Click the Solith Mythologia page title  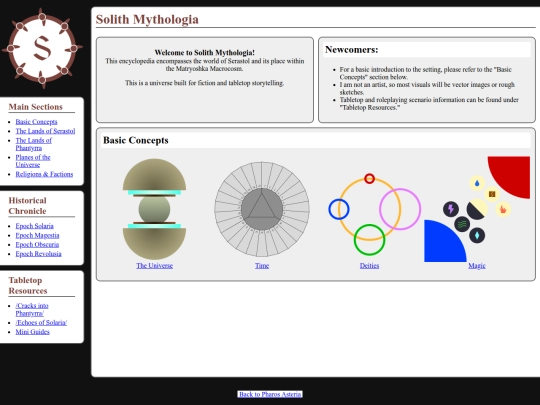coord(147,19)
